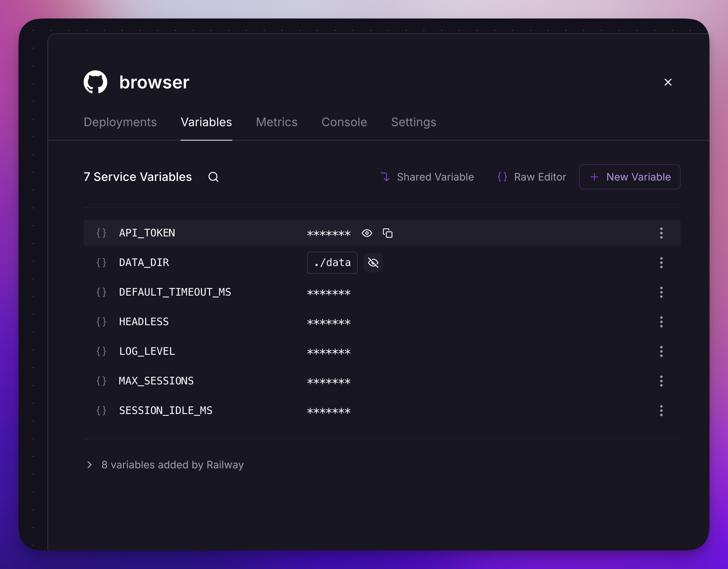
Task: Click masked value of HEADLESS
Action: click(x=329, y=323)
